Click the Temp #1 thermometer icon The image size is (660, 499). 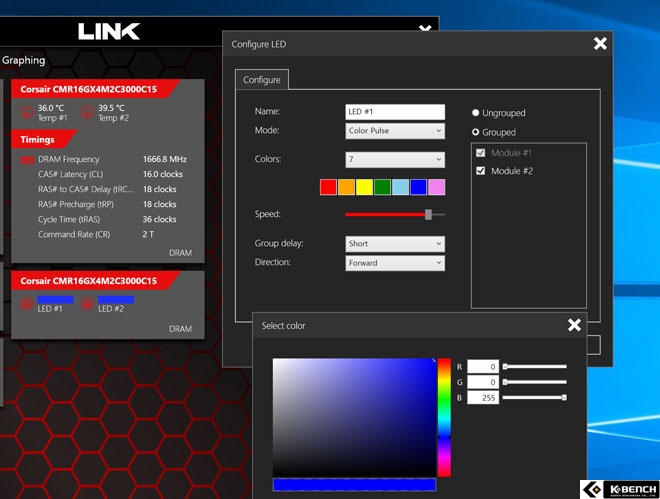[27, 112]
